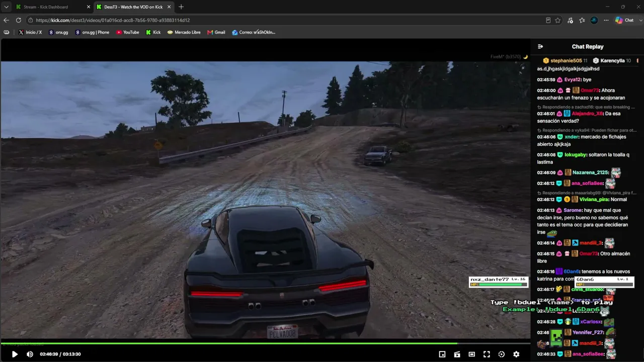Screen dimensions: 644x362
Task: Open the reply reference to maaariabg99
Action: (586, 193)
